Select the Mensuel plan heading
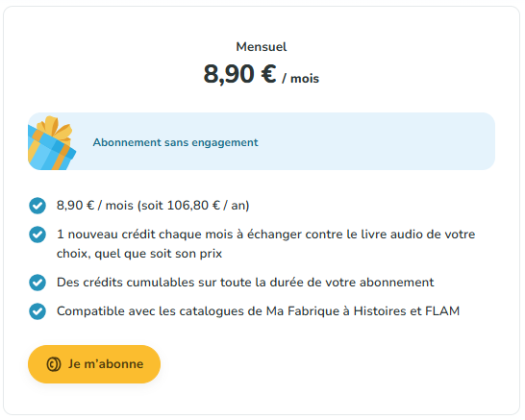Image resolution: width=525 pixels, height=420 pixels. (x=262, y=47)
